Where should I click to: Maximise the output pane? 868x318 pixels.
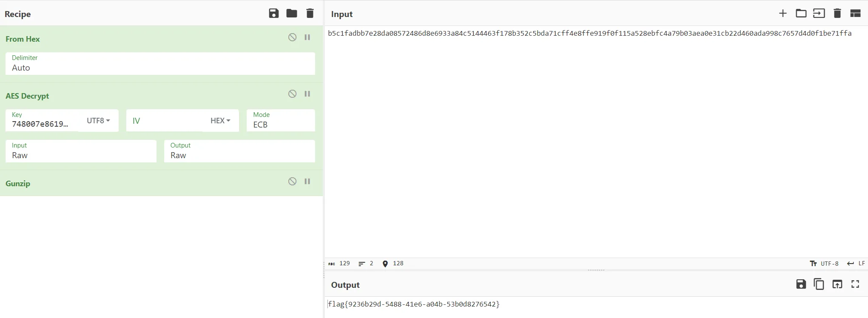point(855,284)
